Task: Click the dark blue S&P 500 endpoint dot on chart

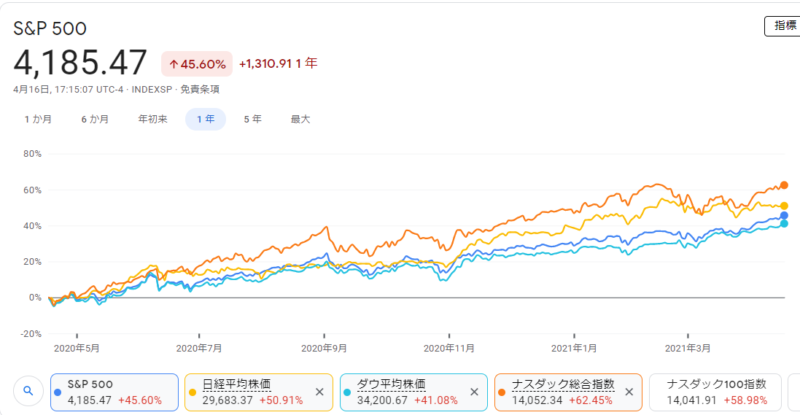Action: tap(784, 216)
